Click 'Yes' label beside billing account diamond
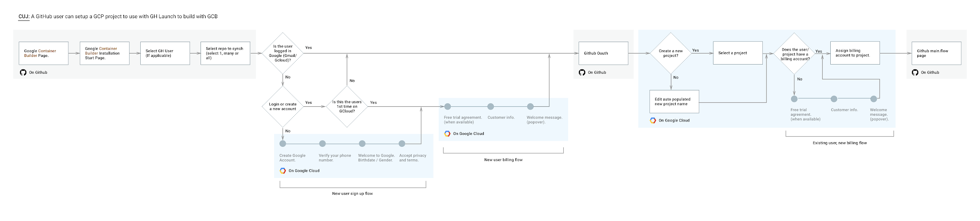This screenshot has height=221, width=980. (x=819, y=51)
